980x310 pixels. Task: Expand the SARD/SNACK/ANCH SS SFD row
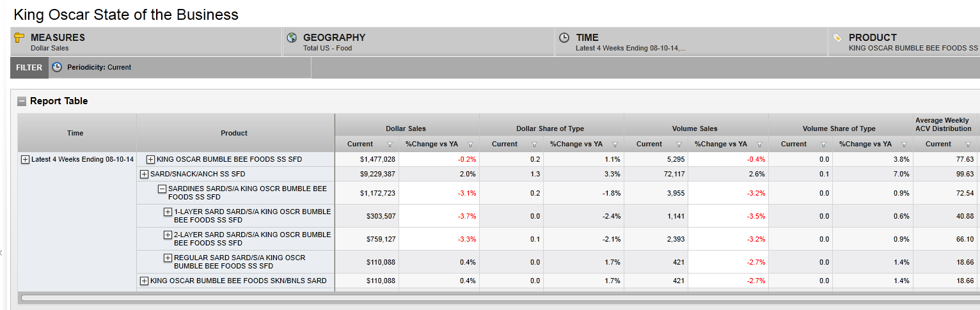pyautogui.click(x=144, y=174)
